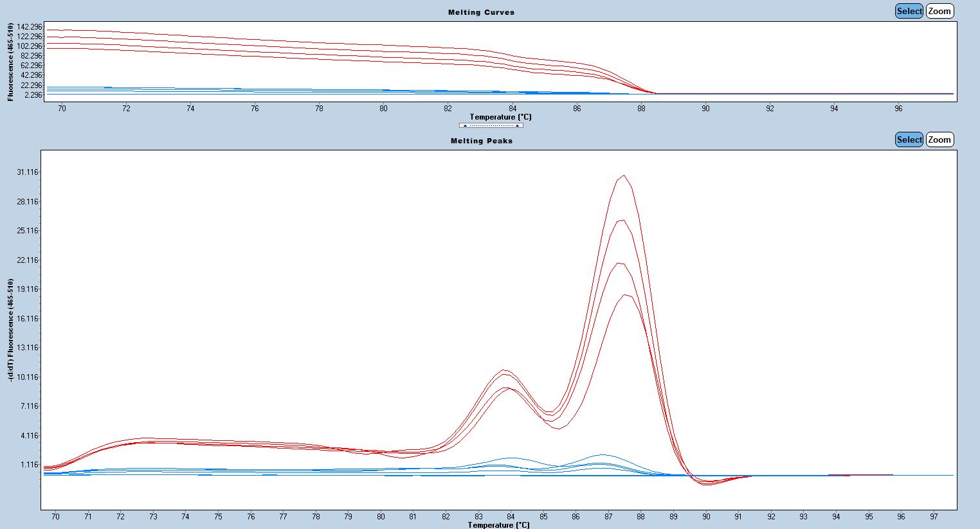The height and width of the screenshot is (529, 980).
Task: Click the Melting Peaks Temperature axis label
Action: coord(499,525)
